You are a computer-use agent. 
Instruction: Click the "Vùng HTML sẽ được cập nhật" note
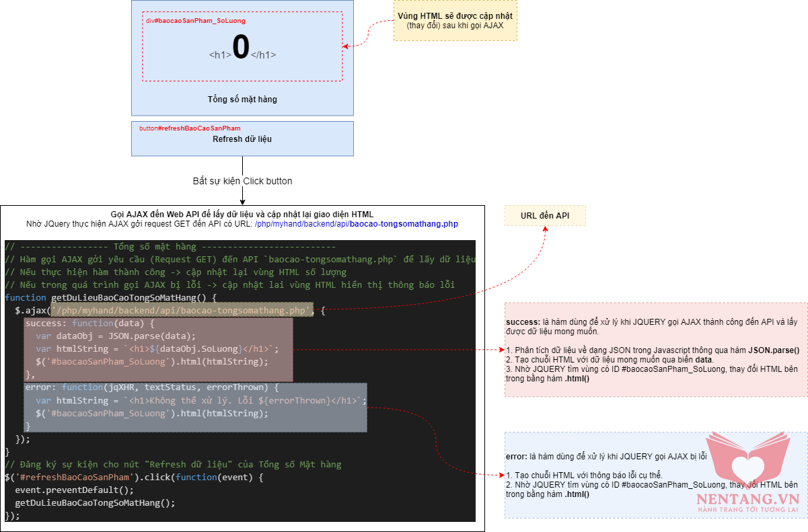(455, 20)
